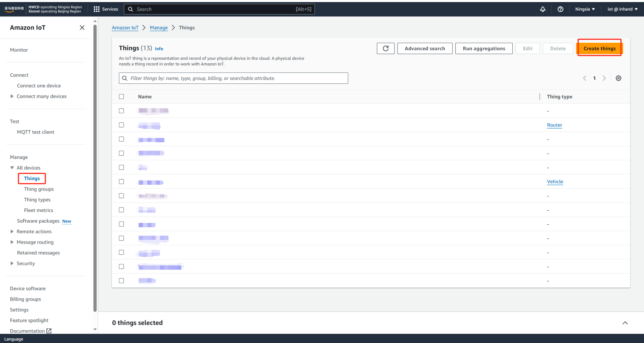
Task: Open Thing groups in sidebar
Action: (39, 189)
